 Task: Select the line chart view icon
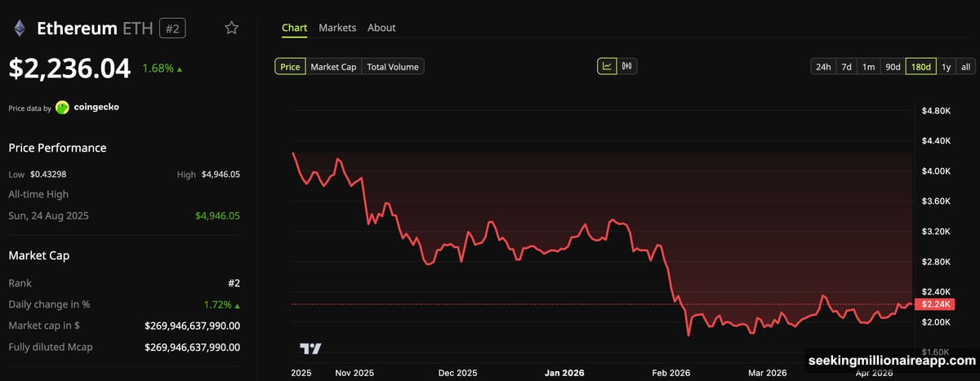607,67
